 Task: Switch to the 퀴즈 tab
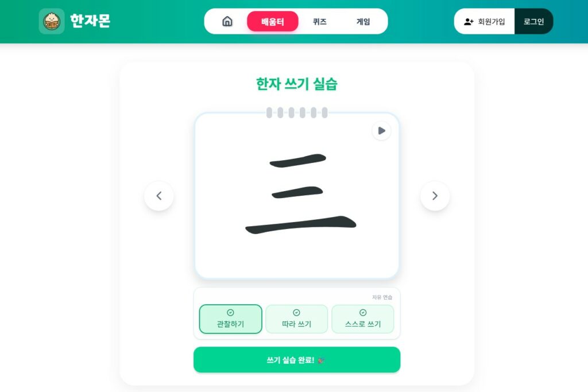coord(319,21)
